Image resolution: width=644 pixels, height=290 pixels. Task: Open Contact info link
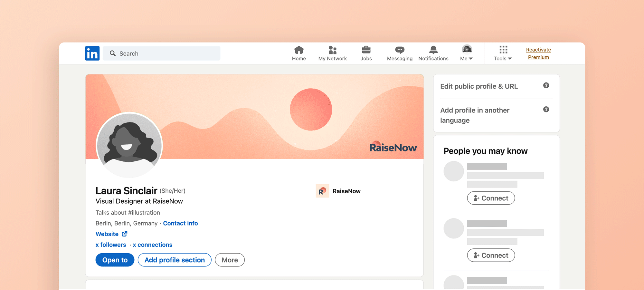[x=180, y=223]
